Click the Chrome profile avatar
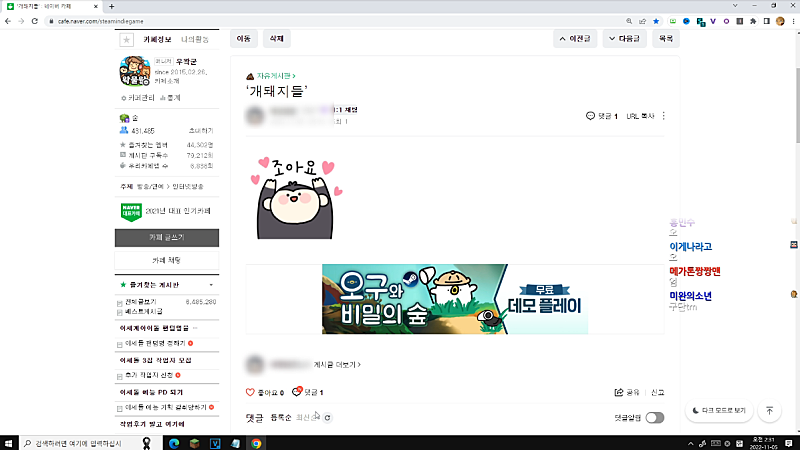Image resolution: width=800 pixels, height=450 pixels. [780, 21]
